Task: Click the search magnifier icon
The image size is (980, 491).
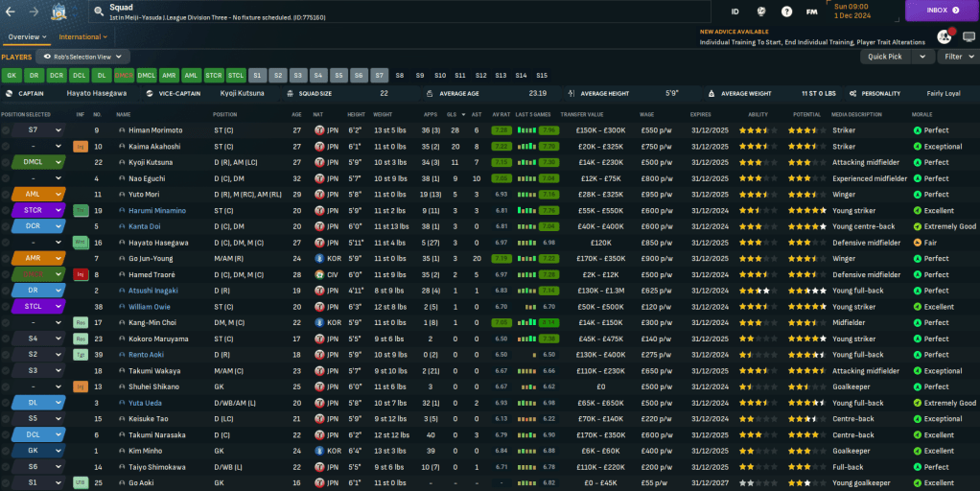Action: [x=99, y=12]
